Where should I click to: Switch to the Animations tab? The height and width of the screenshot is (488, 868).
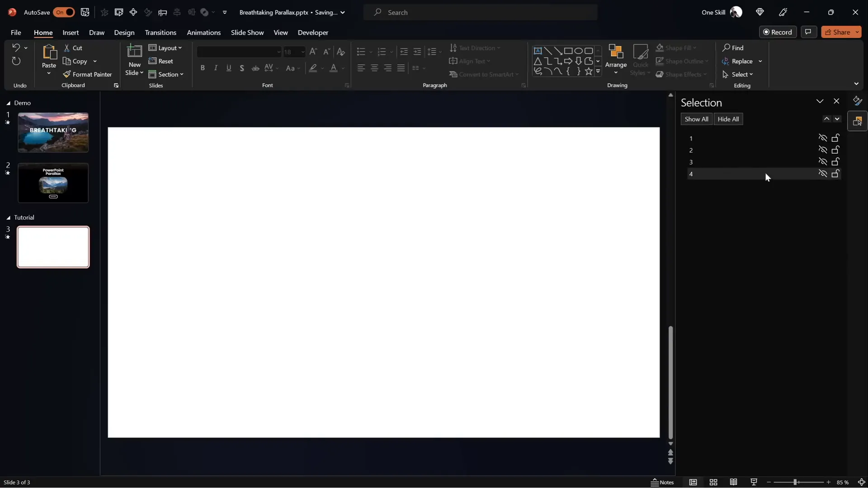click(204, 33)
